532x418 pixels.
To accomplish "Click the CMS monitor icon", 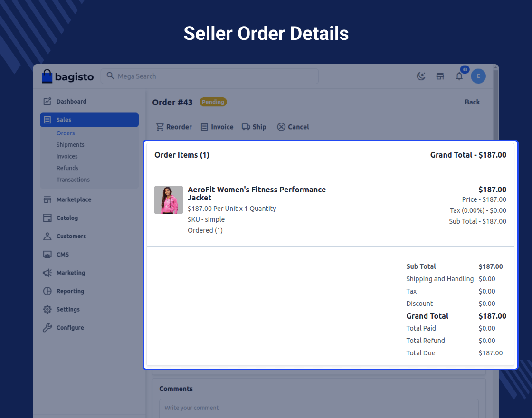I will (47, 255).
